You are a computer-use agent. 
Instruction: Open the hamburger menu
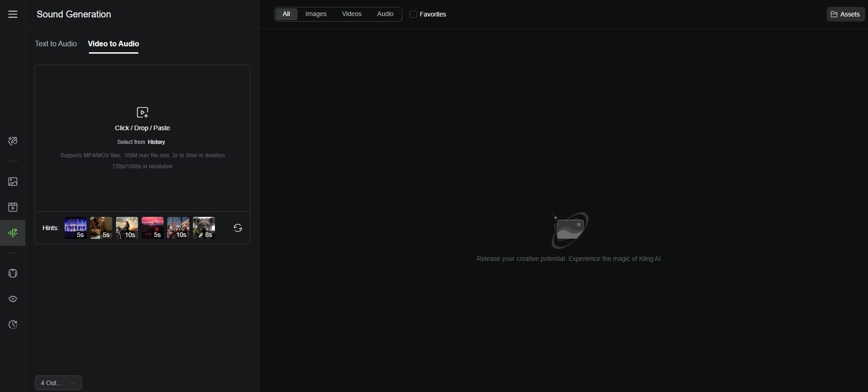(13, 14)
